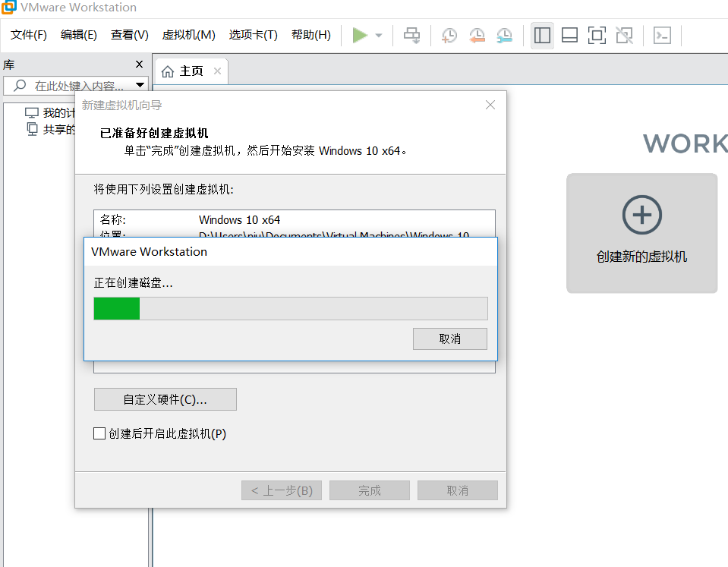
Task: Close the 主页 tab
Action: 217,71
